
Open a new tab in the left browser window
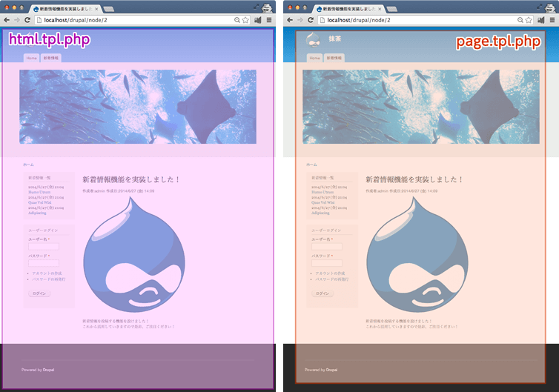[108, 9]
